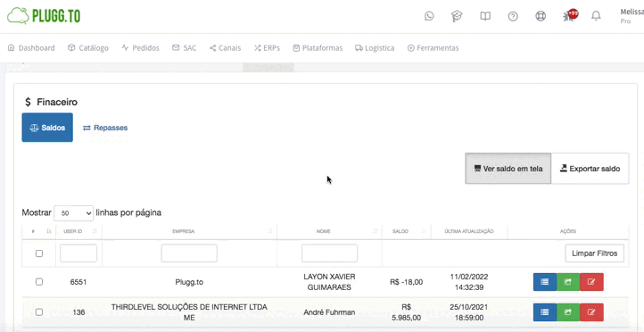Click company name Plugg.to cell
The width and height of the screenshot is (644, 332).
(189, 282)
